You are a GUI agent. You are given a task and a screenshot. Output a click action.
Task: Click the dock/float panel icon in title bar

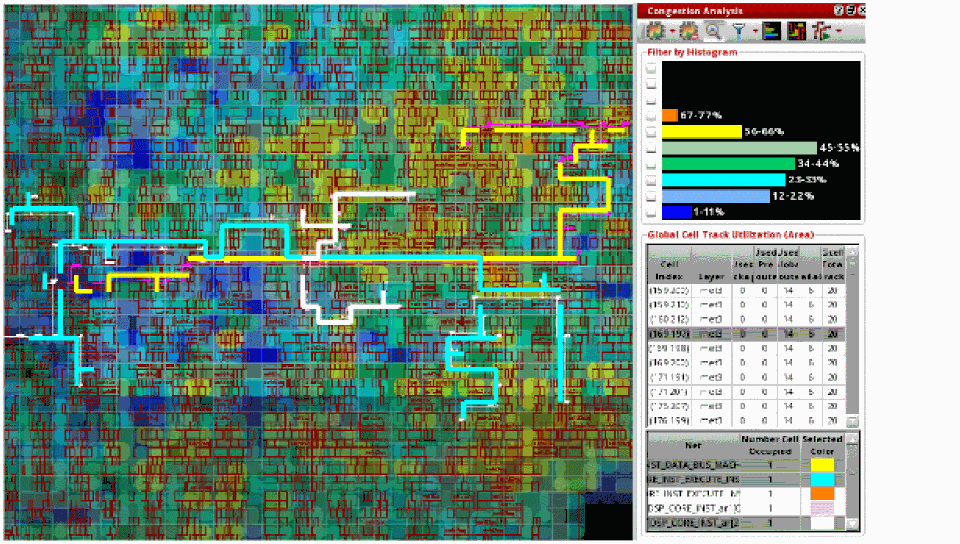coord(850,10)
